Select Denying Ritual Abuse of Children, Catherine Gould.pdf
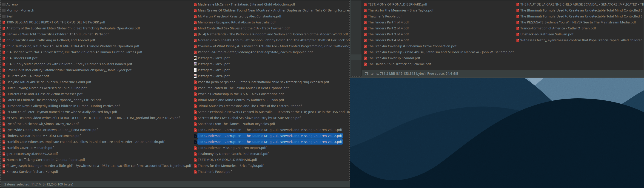Image resolution: width=644 pixels, height=188 pixels. 49,82
